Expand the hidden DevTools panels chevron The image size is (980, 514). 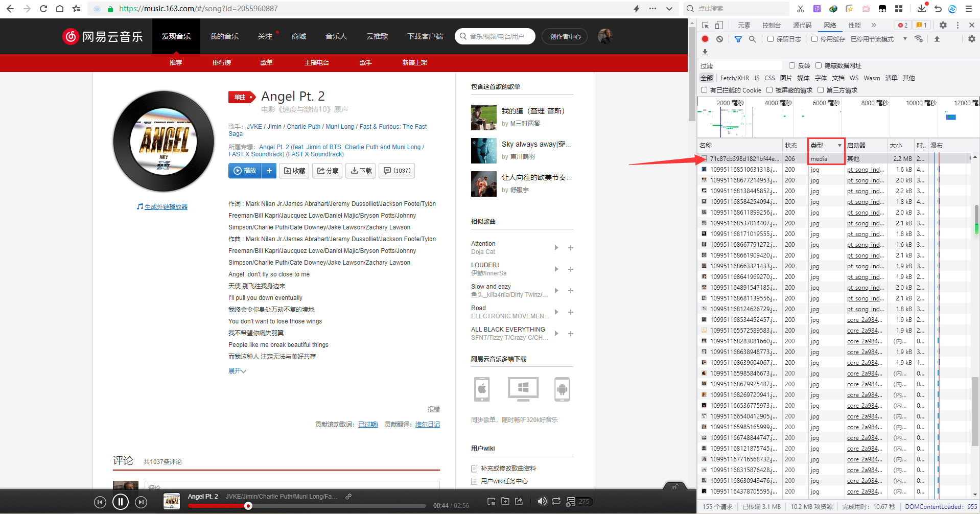[x=875, y=25]
